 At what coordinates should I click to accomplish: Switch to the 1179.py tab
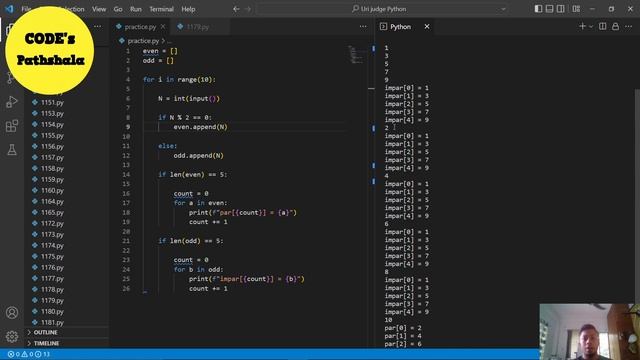pos(198,27)
